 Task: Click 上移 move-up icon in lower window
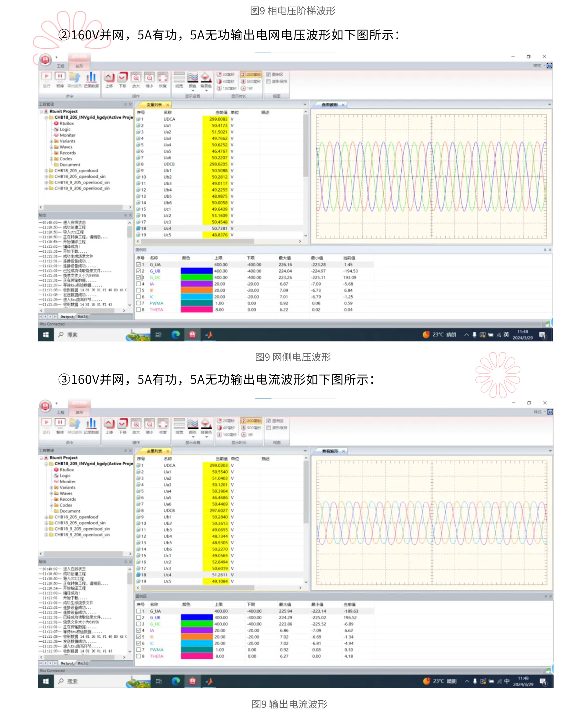click(109, 424)
